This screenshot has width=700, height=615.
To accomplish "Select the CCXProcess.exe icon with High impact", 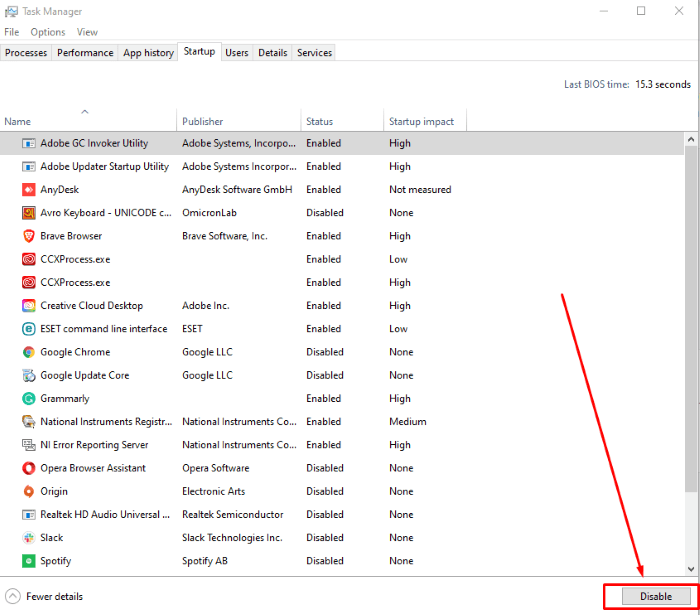I will [29, 283].
